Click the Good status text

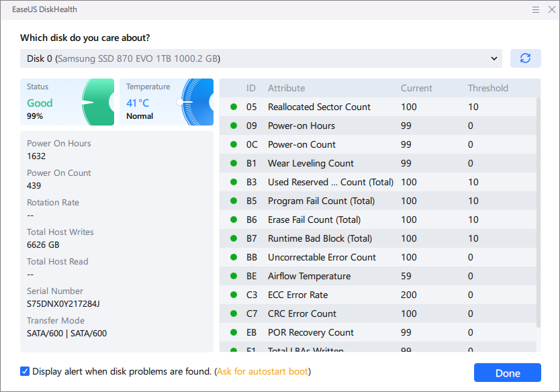point(40,103)
